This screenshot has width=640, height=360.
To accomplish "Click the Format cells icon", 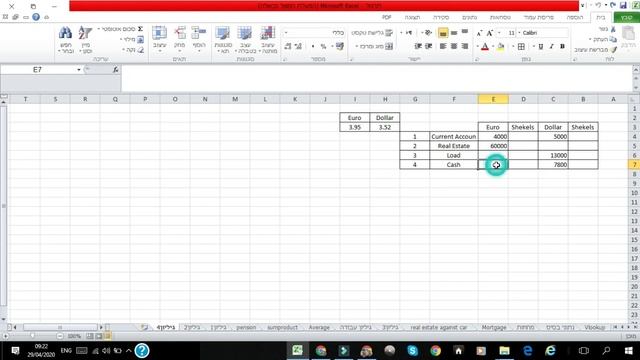I will tap(160, 33).
